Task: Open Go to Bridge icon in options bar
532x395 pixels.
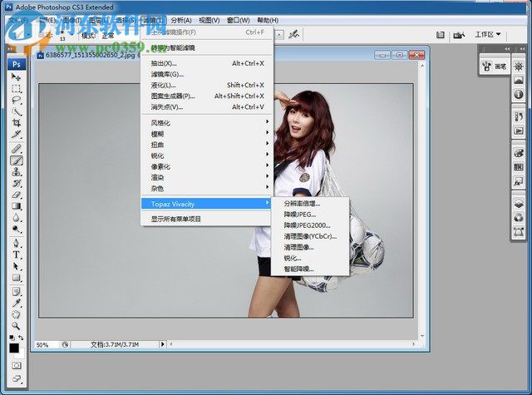Action: coord(459,35)
